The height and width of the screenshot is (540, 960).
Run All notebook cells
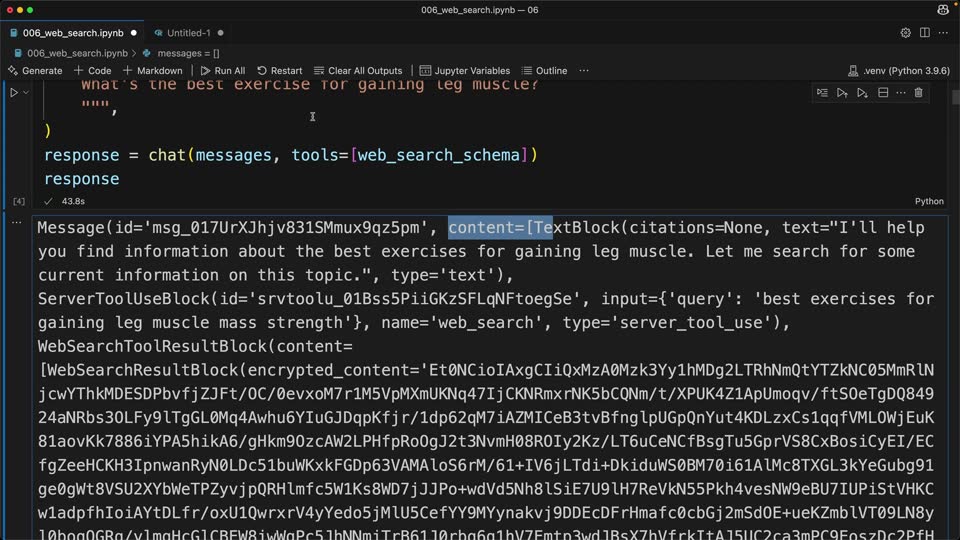click(223, 70)
